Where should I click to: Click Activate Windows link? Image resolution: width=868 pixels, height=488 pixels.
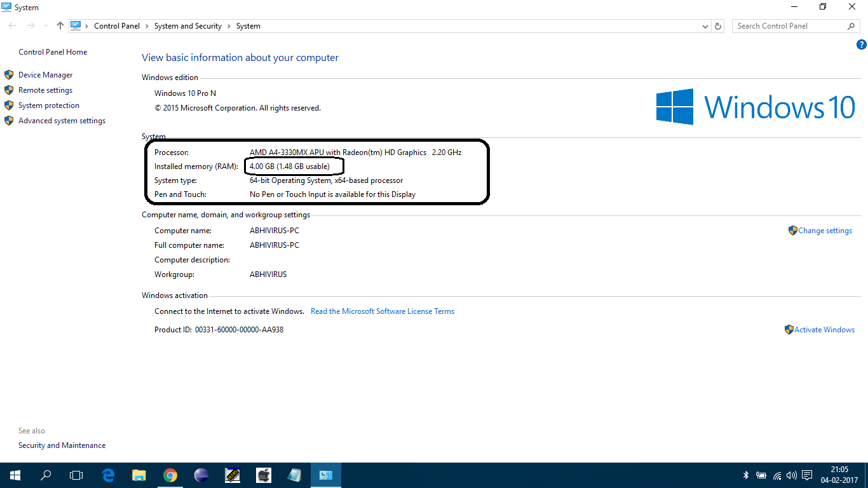click(824, 330)
